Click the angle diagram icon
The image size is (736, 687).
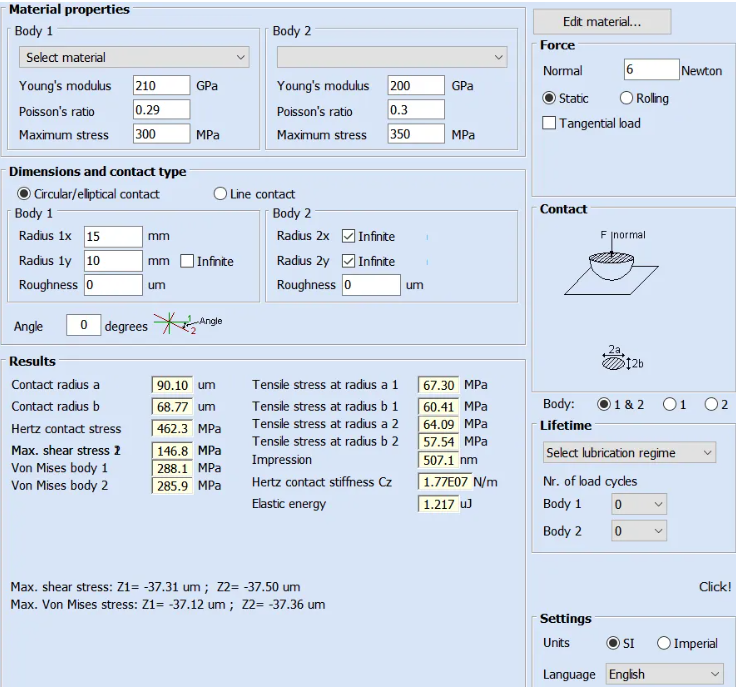(x=188, y=323)
